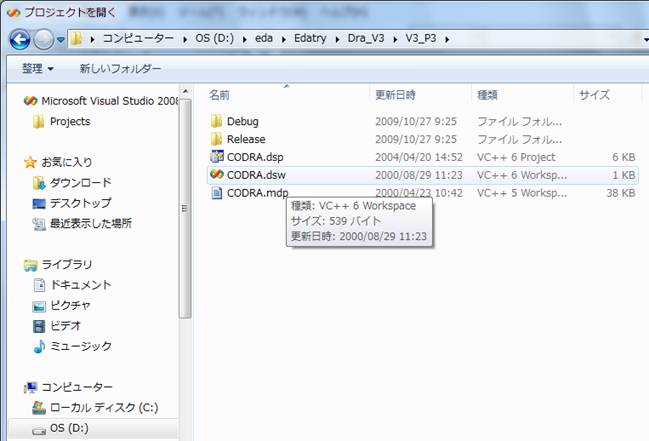This screenshot has width=649, height=441.
Task: Select コンピューター in the navigation pane
Action: pyautogui.click(x=77, y=387)
